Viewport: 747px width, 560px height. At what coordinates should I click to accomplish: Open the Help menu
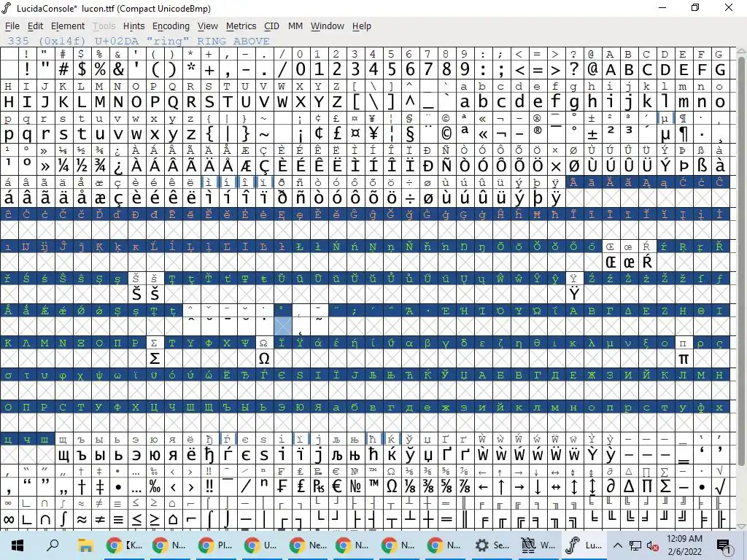(x=362, y=26)
